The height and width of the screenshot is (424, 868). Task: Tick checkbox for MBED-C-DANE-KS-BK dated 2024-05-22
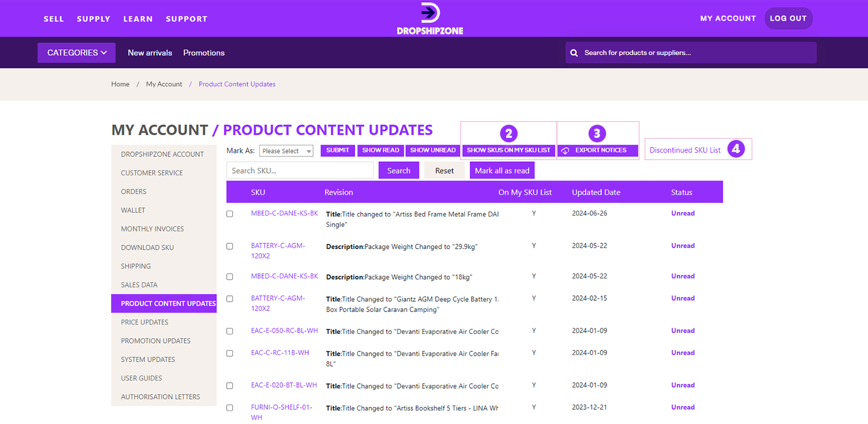click(229, 277)
